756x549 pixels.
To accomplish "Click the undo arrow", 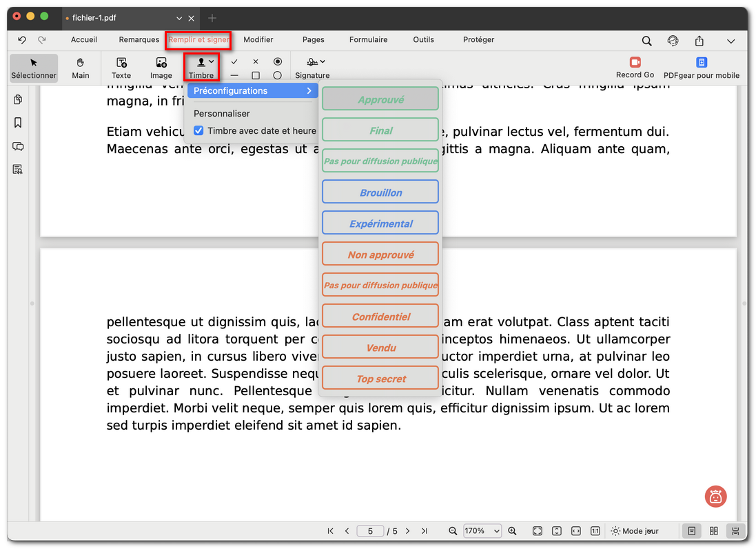I will tap(22, 40).
